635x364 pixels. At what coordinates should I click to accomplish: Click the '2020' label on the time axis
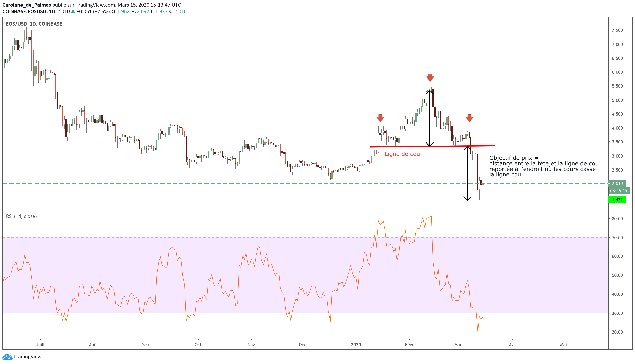356,345
